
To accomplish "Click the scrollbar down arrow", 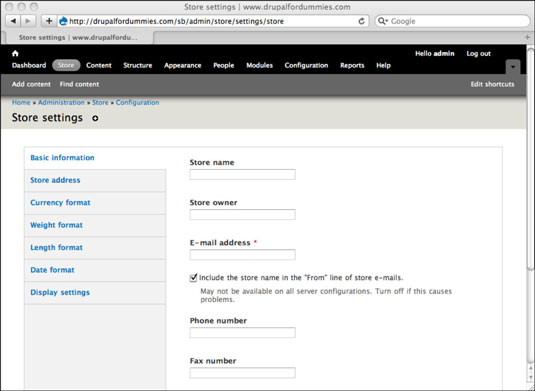I will tap(531, 377).
